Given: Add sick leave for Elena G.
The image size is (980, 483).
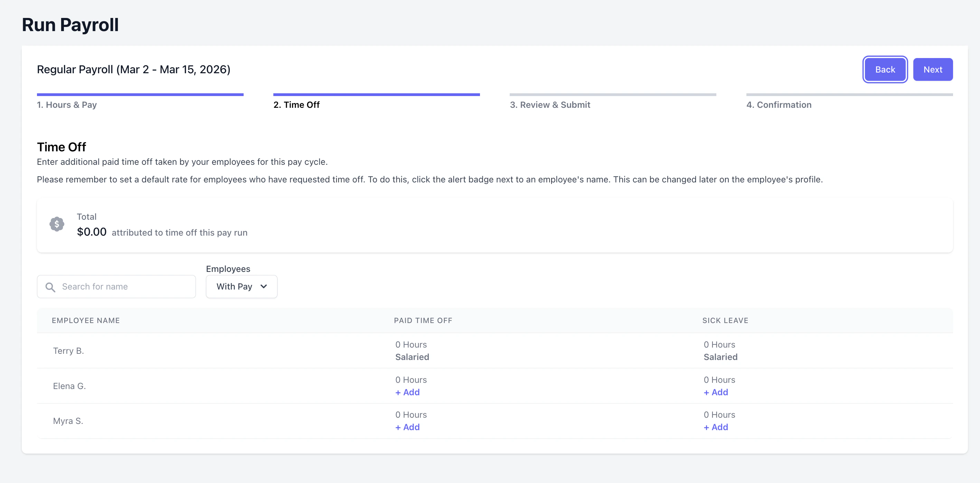Looking at the screenshot, I should pos(715,392).
